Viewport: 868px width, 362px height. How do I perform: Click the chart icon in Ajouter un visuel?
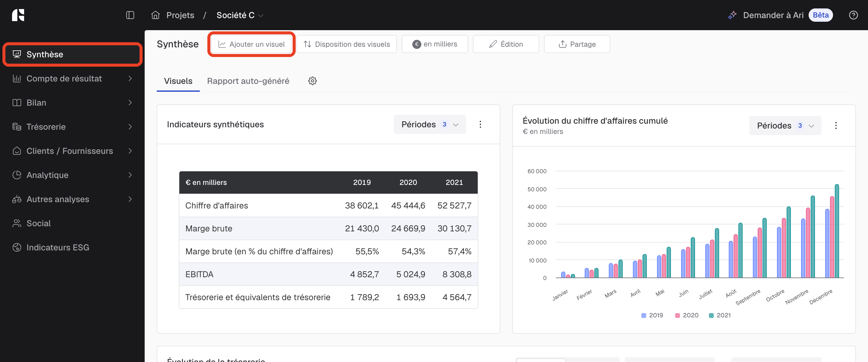click(x=222, y=44)
